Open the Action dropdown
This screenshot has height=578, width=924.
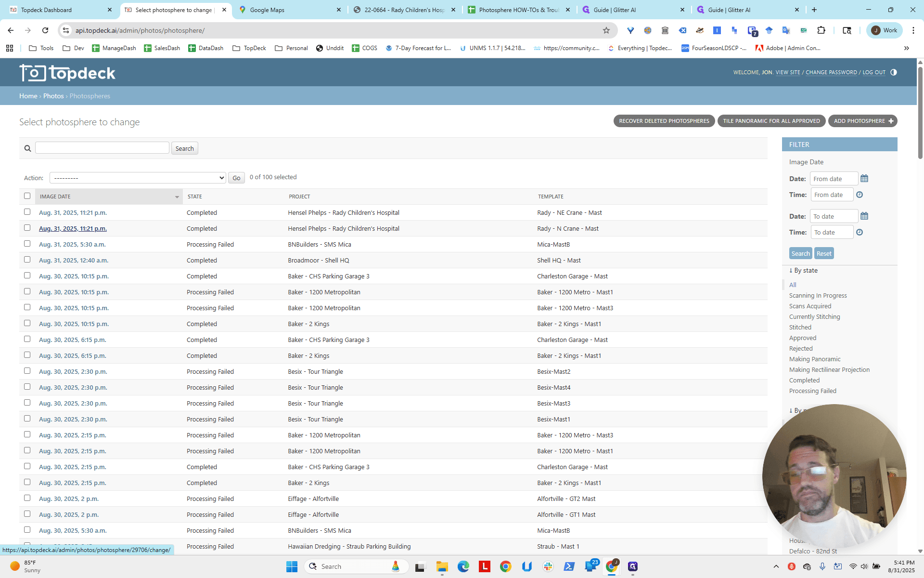click(x=138, y=178)
